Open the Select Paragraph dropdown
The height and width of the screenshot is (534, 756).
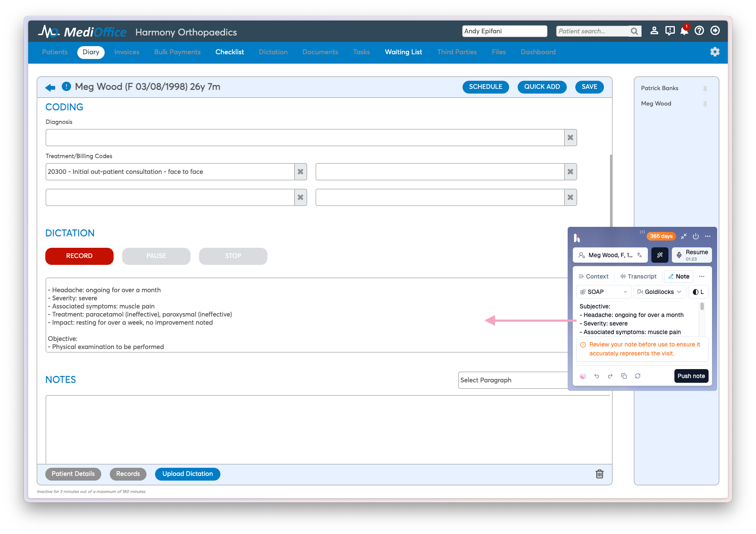point(513,380)
